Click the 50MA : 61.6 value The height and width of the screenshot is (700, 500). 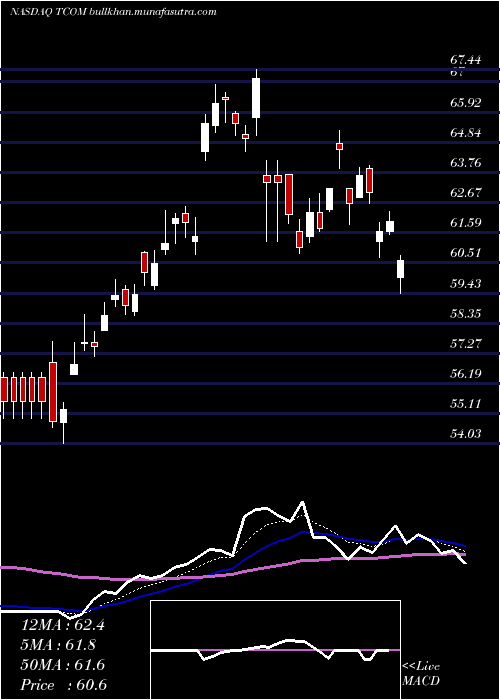[63, 665]
